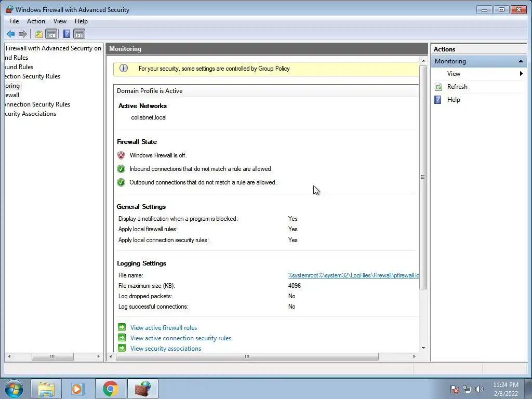Click scroll right arrow of Monitoring pane
532x399 pixels.
[x=414, y=356]
